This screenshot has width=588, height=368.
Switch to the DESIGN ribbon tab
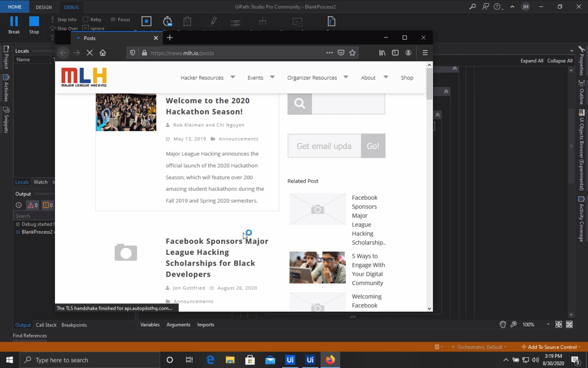click(44, 7)
